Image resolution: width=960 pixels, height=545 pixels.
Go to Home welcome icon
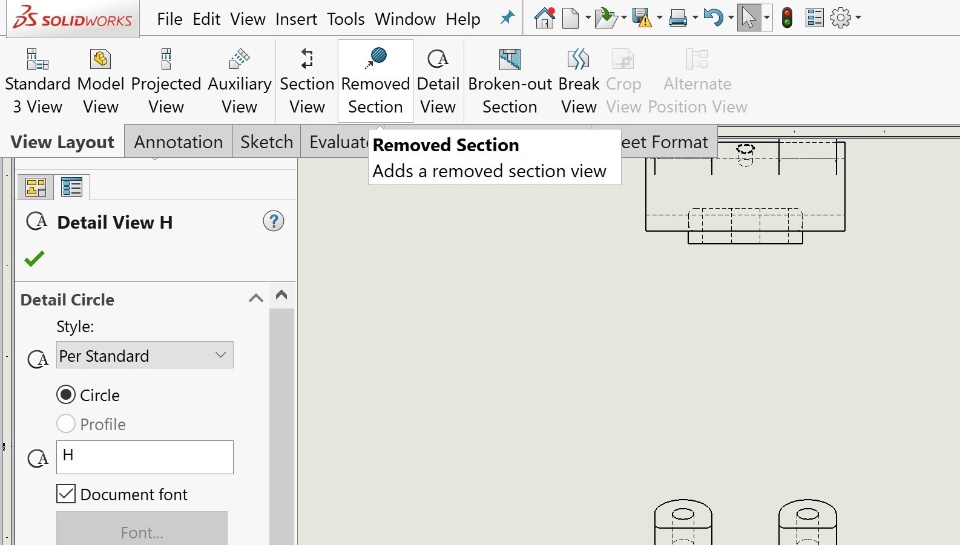(x=544, y=18)
